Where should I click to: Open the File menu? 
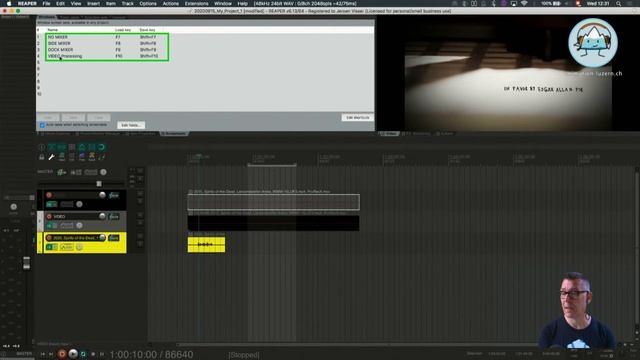[x=47, y=3]
